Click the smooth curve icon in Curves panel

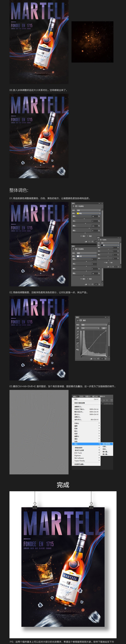pos(77,346)
